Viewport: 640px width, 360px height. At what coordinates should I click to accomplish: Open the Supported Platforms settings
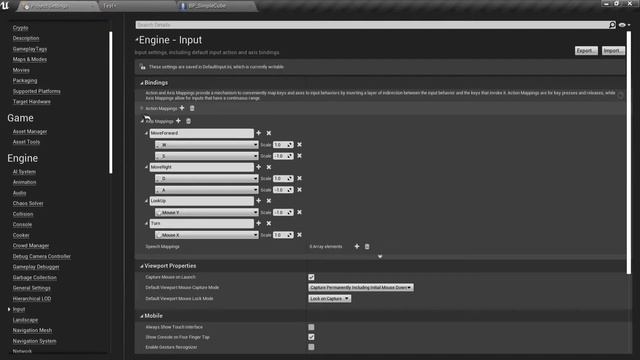tap(37, 91)
